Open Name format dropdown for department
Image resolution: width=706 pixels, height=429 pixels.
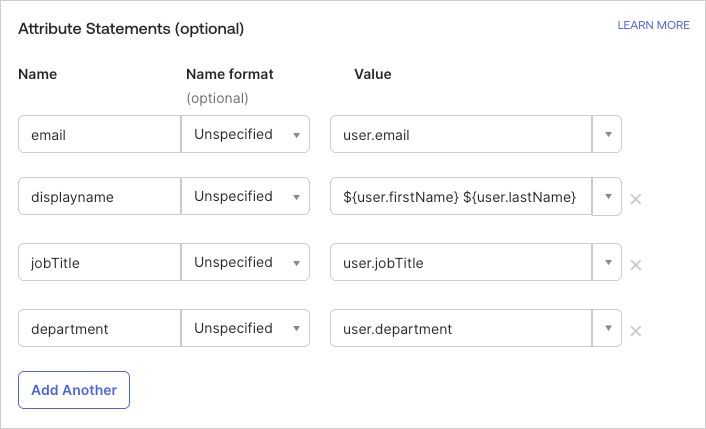[x=245, y=329]
